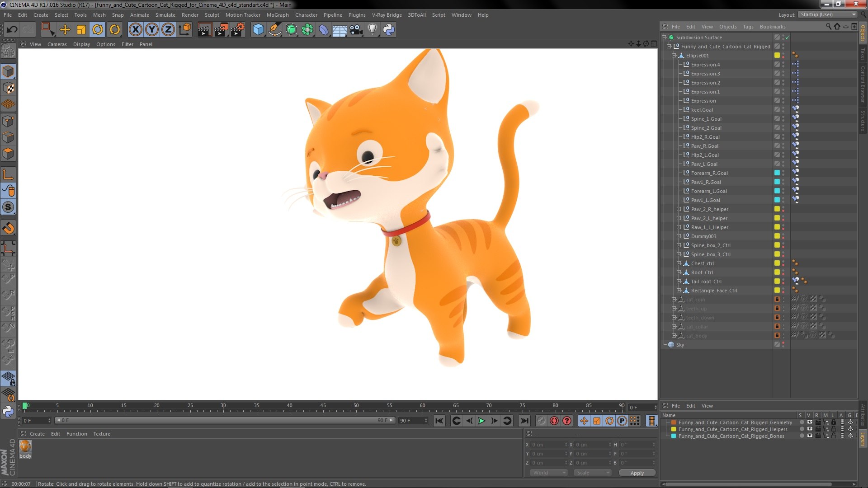The image size is (868, 488).
Task: Click the Apply button
Action: [x=637, y=473]
